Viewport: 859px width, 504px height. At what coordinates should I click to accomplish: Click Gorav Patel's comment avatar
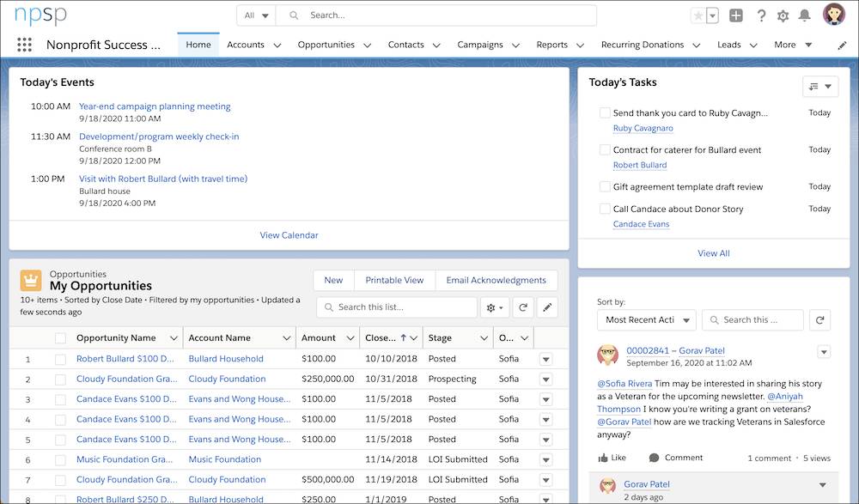click(x=607, y=485)
